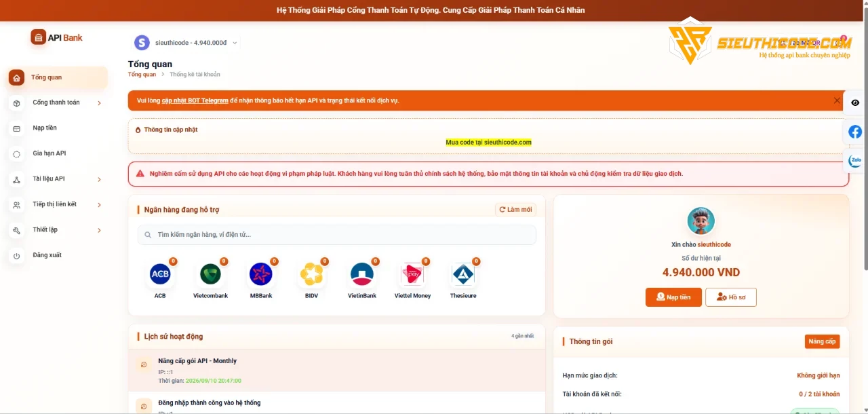
Task: Click the Mua code tại sieuthicode.com link
Action: click(x=488, y=143)
